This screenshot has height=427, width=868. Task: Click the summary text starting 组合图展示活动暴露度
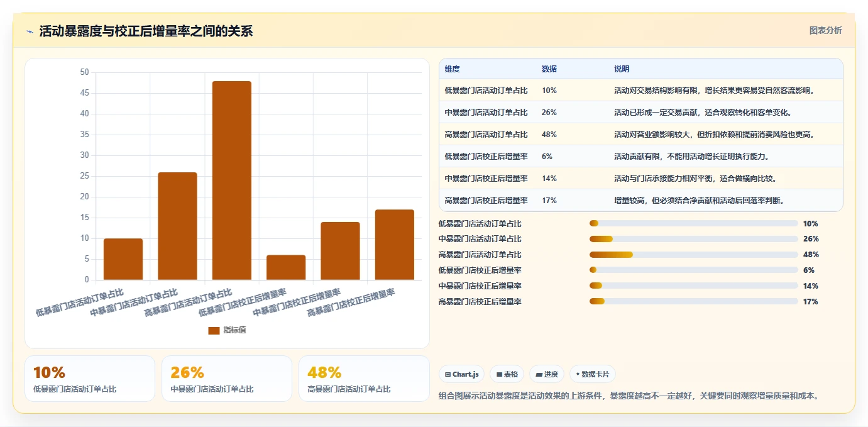click(x=629, y=396)
